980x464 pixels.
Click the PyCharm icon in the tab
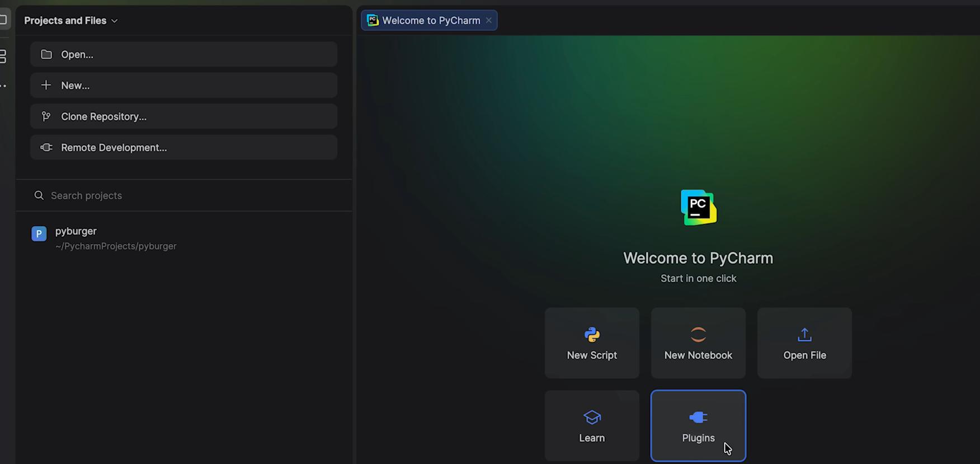(x=373, y=21)
